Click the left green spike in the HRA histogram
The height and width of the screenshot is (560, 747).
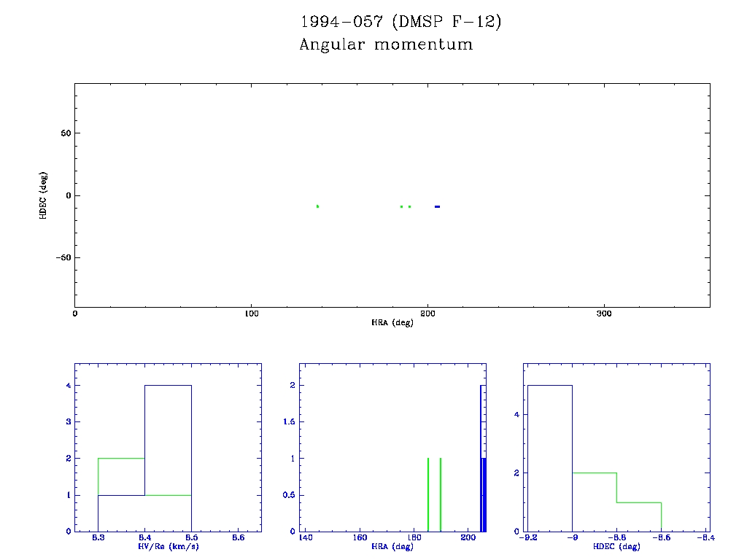point(427,494)
